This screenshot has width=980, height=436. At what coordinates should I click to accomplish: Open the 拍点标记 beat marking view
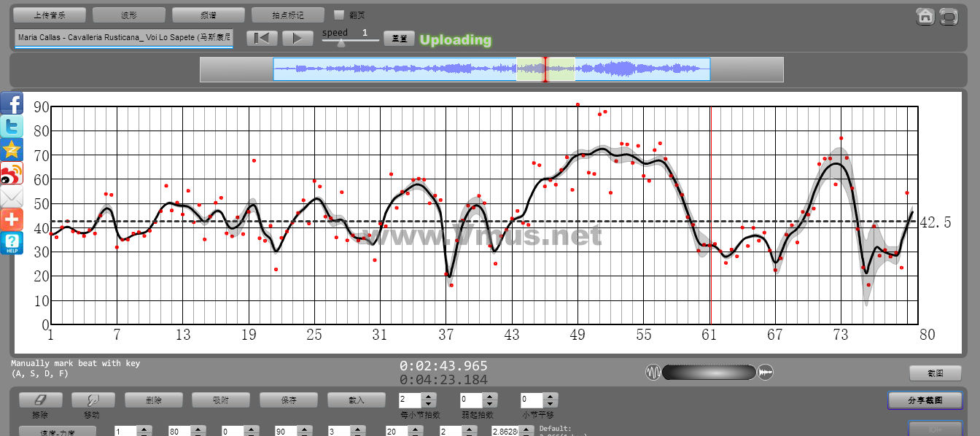point(288,15)
